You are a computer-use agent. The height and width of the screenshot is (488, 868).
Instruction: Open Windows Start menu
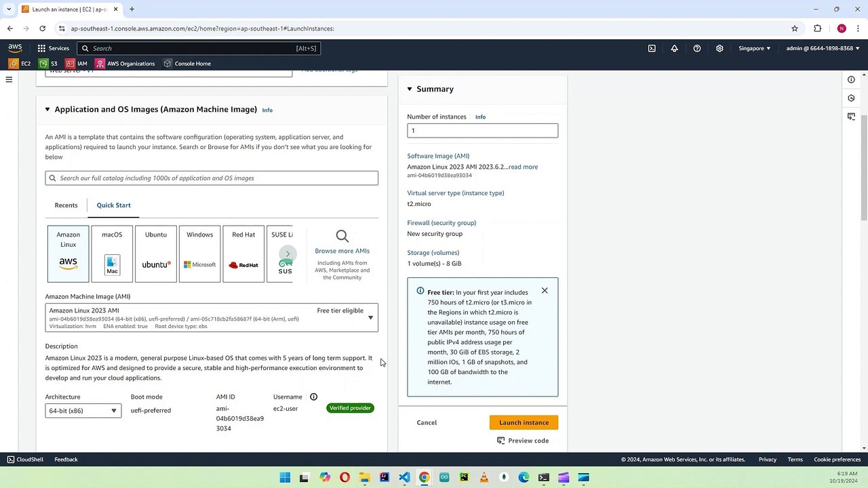(285, 477)
